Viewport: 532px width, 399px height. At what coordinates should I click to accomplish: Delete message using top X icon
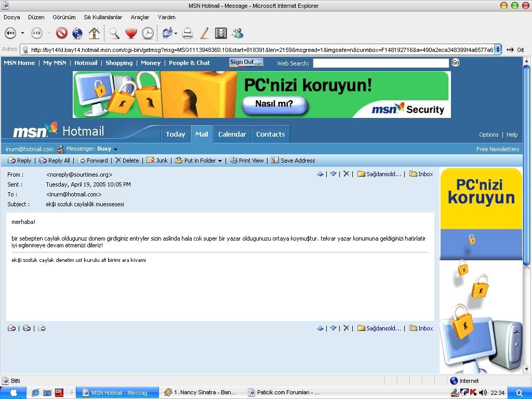346,174
